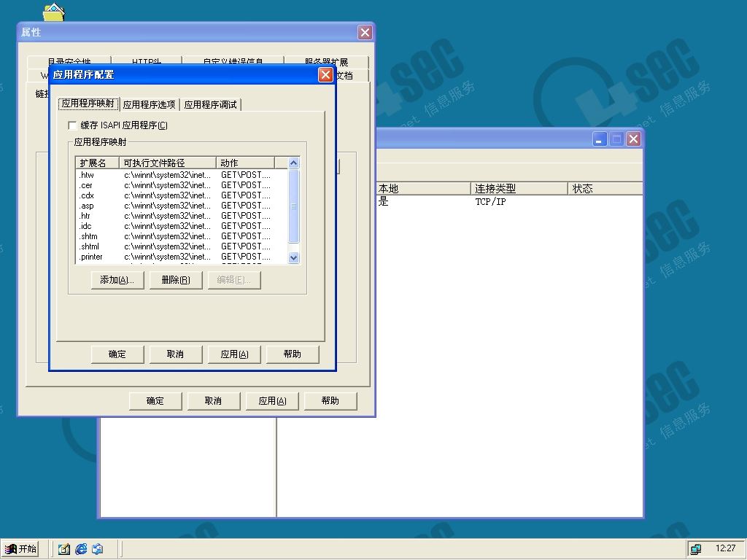Click the 可执行文件路径 column header

tap(167, 163)
